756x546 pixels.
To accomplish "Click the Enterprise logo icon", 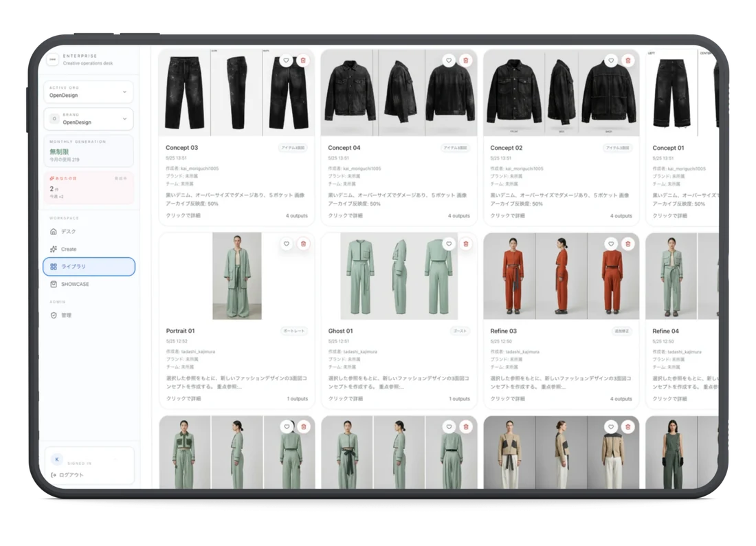I will point(52,59).
